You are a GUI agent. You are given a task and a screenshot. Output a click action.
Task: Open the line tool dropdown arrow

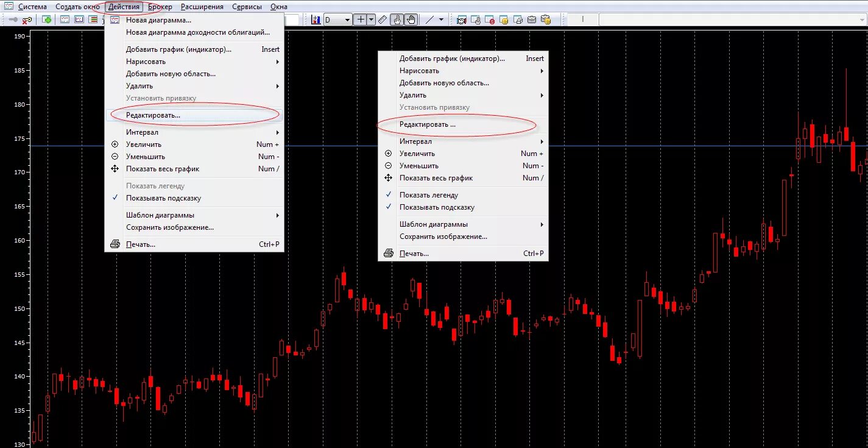pyautogui.click(x=442, y=20)
